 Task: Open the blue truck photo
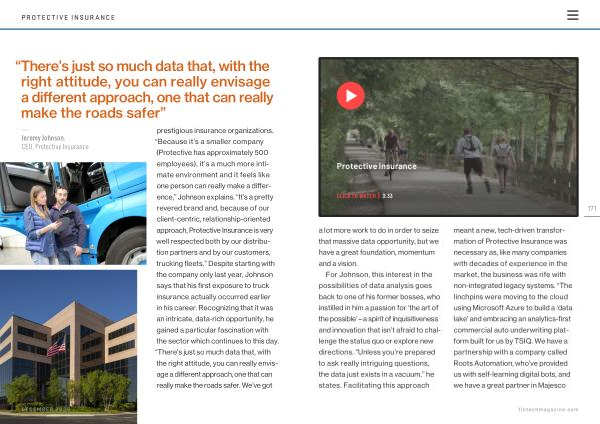(73, 213)
